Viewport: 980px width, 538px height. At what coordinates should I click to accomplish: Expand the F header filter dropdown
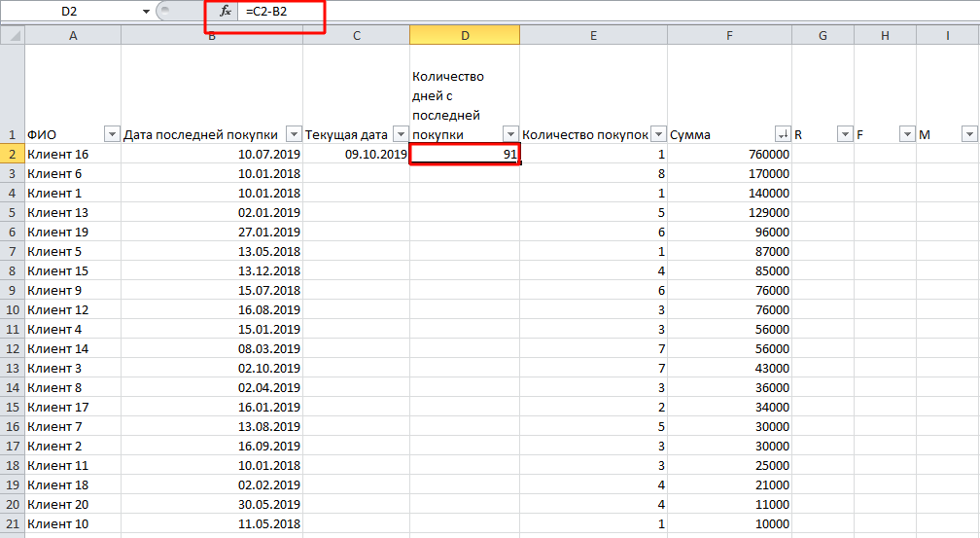tap(906, 134)
